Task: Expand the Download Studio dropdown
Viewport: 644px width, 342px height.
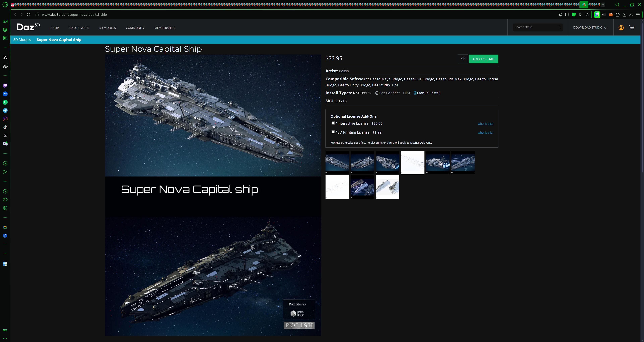Action: tap(590, 27)
